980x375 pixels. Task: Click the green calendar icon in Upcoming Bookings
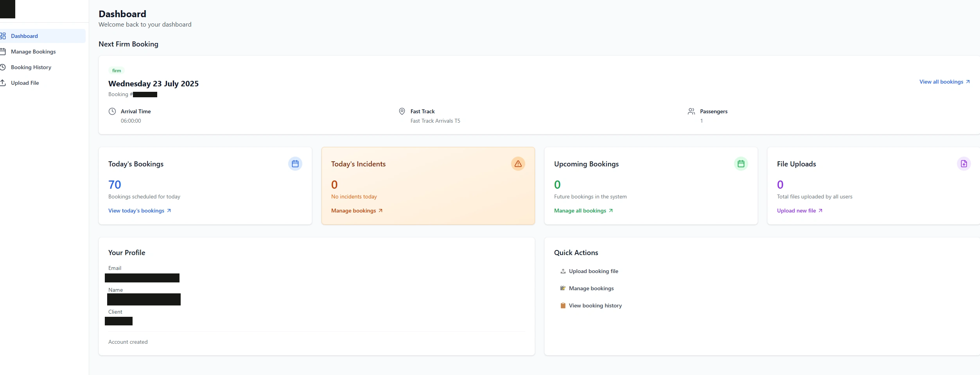click(x=741, y=164)
